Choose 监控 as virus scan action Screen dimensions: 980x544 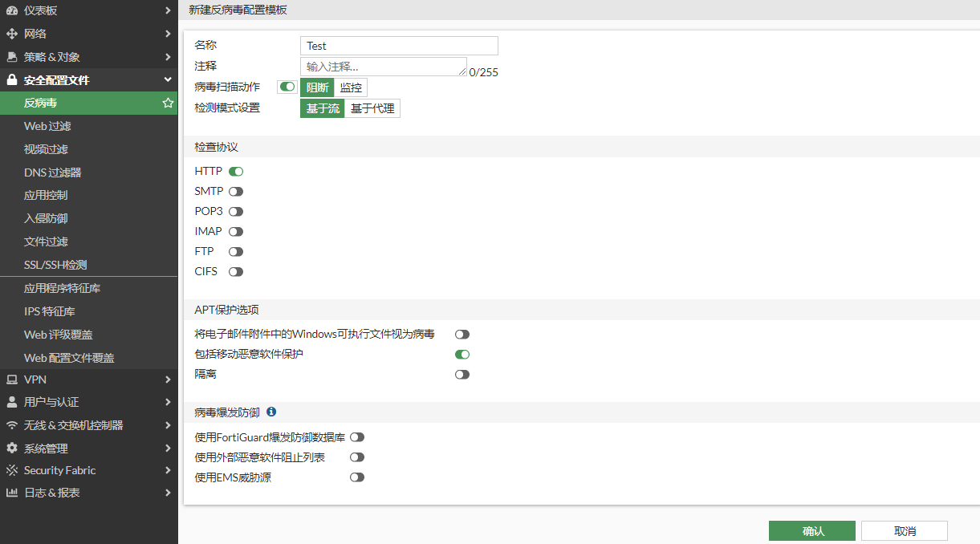point(351,87)
